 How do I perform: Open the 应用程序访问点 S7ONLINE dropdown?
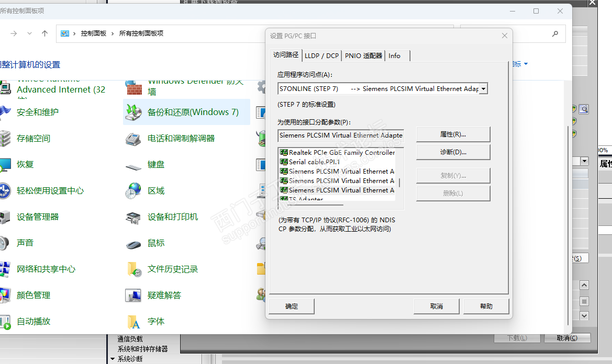[483, 89]
